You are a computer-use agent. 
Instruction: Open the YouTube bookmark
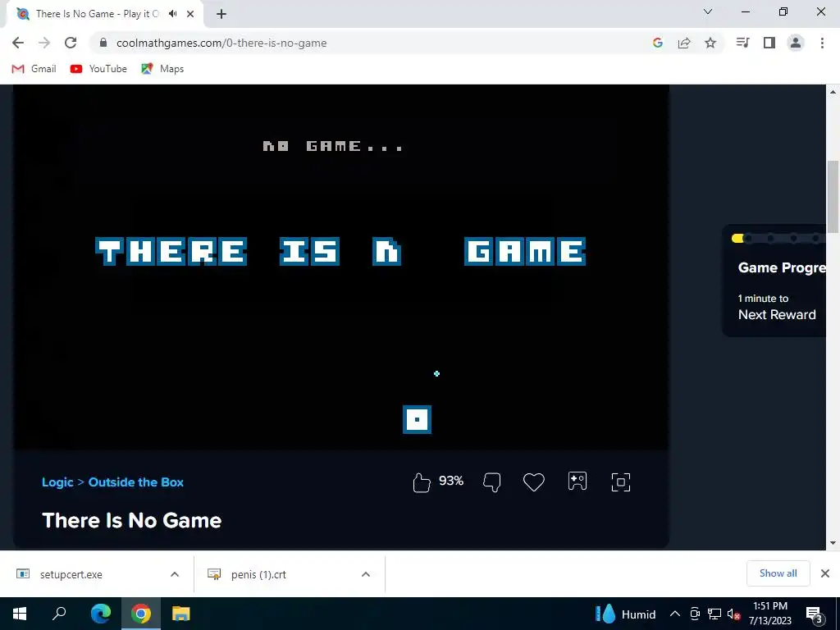pyautogui.click(x=98, y=69)
